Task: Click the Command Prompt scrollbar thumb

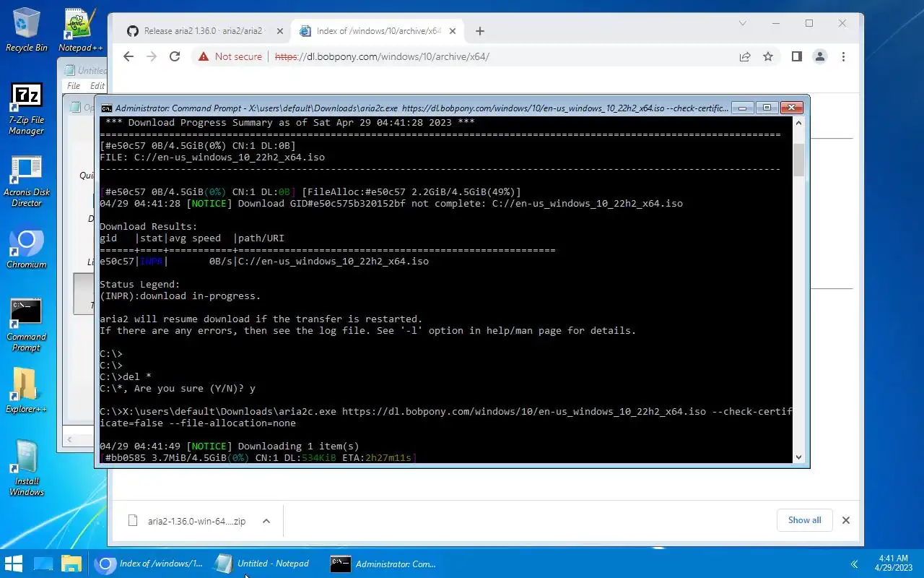Action: click(798, 160)
